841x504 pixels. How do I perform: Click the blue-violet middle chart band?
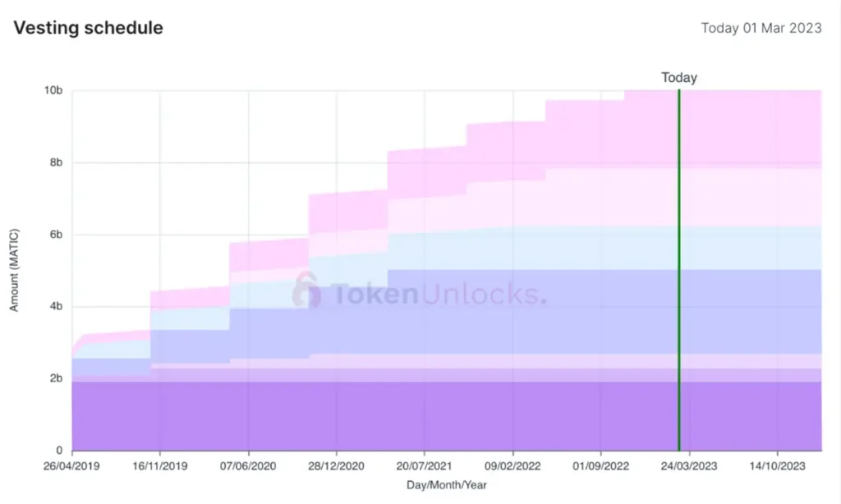click(575, 312)
